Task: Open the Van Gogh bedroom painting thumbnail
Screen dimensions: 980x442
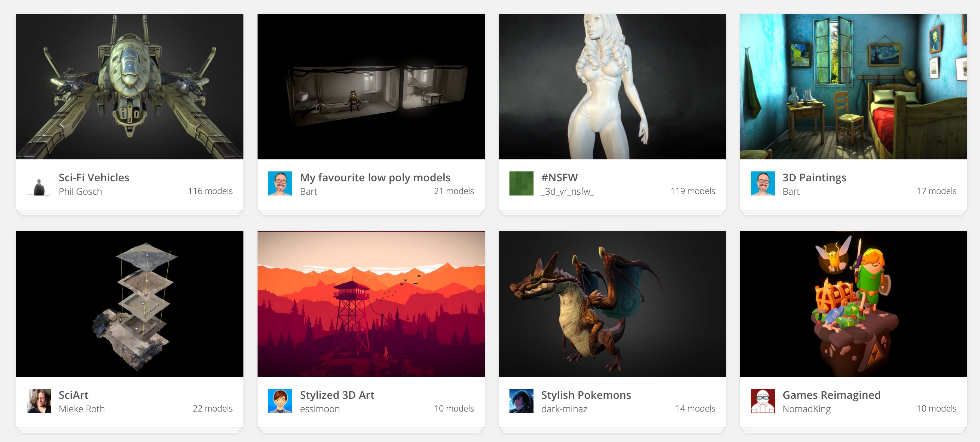Action: [853, 87]
